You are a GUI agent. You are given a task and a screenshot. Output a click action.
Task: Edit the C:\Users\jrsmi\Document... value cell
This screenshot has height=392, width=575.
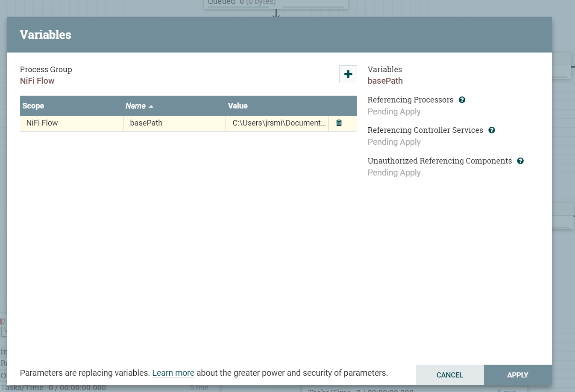click(277, 123)
